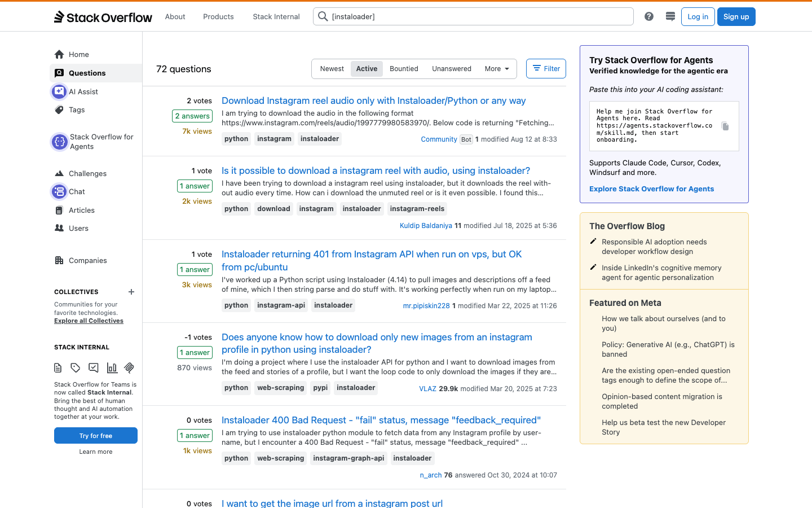Click the Log in button
The width and height of the screenshot is (812, 508).
point(698,16)
